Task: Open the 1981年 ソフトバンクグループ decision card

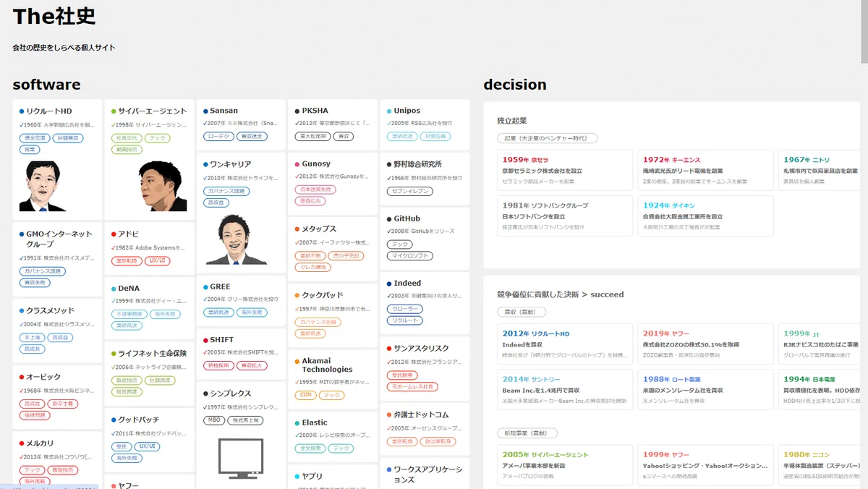Action: click(x=565, y=216)
